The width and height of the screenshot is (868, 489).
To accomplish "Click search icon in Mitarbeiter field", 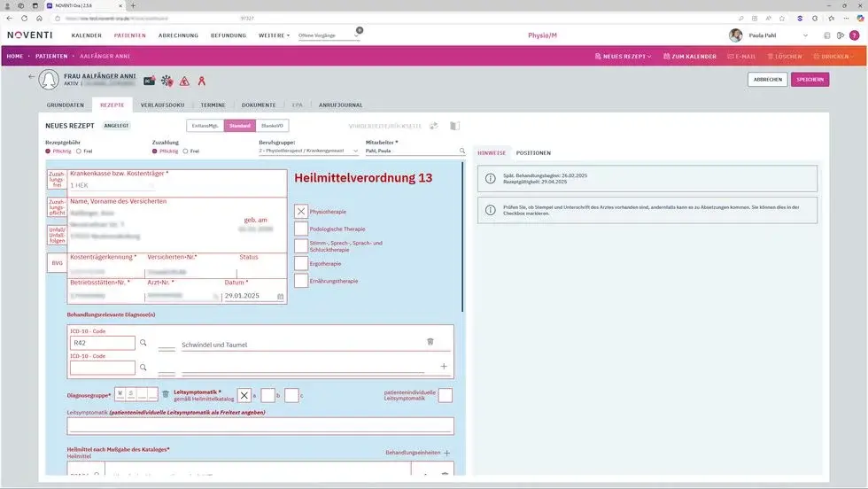I will tap(461, 151).
